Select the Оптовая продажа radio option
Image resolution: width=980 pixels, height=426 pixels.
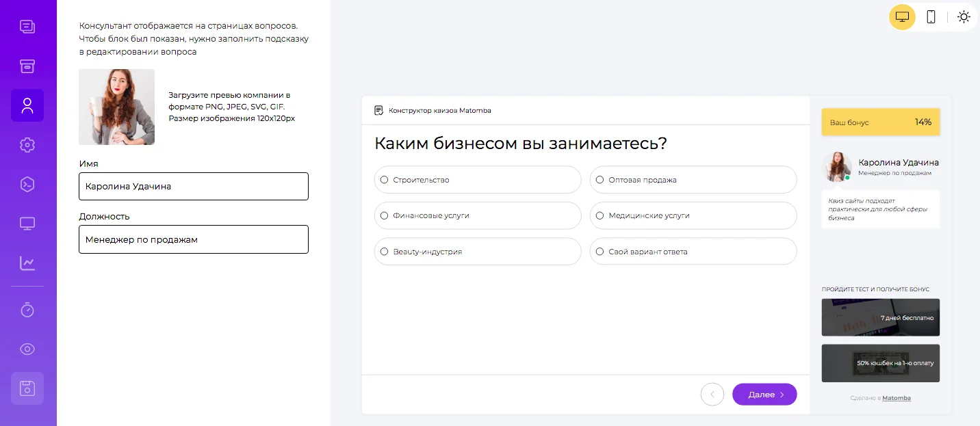(x=693, y=180)
